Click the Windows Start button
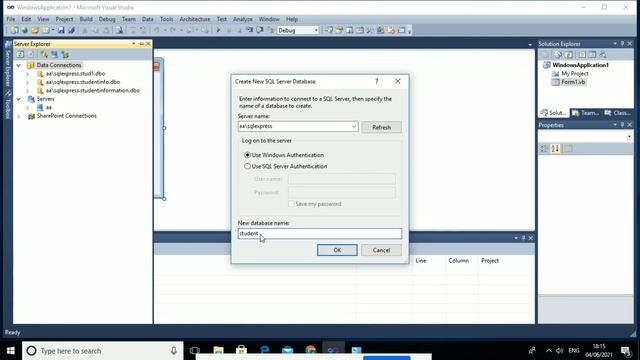The height and width of the screenshot is (360, 640). click(11, 351)
